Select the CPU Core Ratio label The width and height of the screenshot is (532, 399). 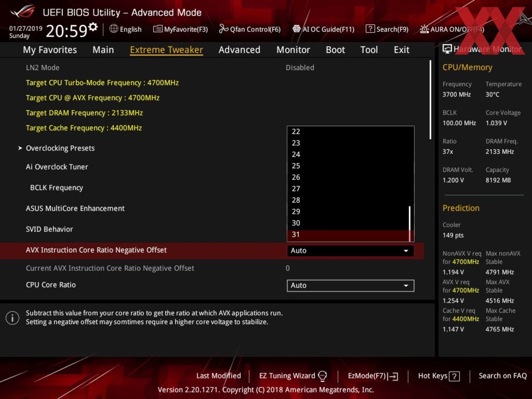(x=51, y=285)
